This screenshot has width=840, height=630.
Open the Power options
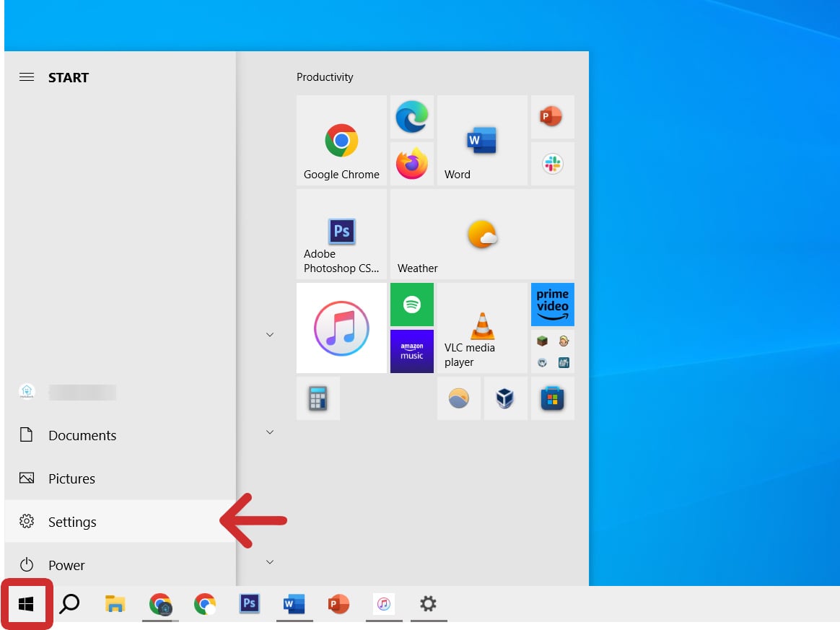coord(66,565)
